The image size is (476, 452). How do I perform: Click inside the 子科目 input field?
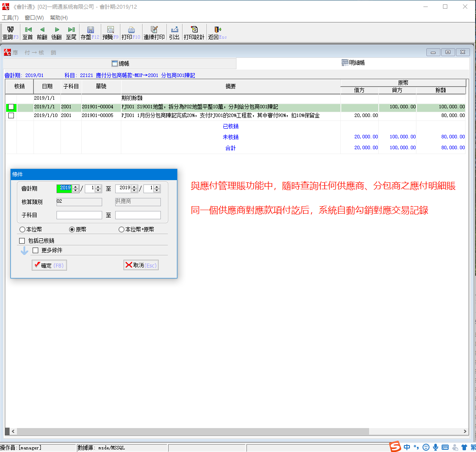(x=78, y=215)
